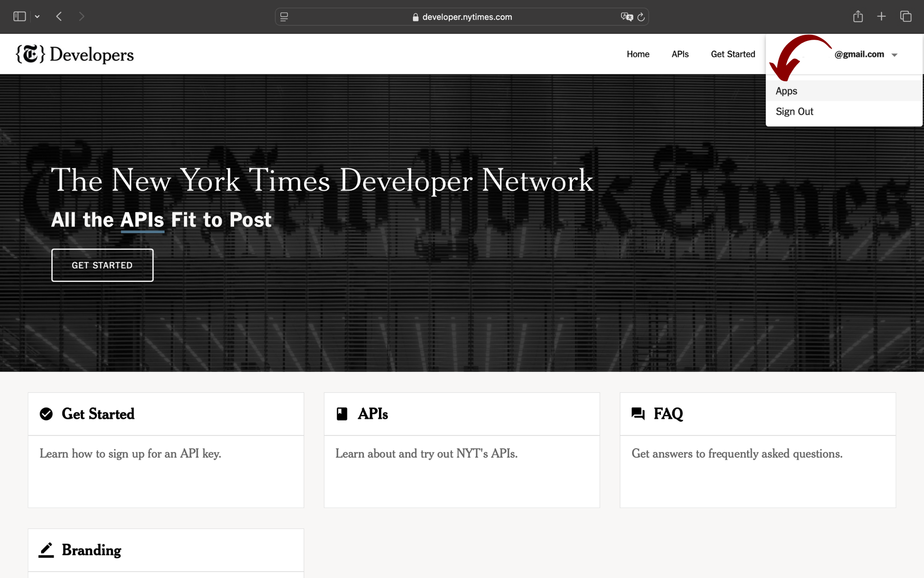Click the lock icon in address bar
Screen dimensions: 924x578
(x=416, y=17)
